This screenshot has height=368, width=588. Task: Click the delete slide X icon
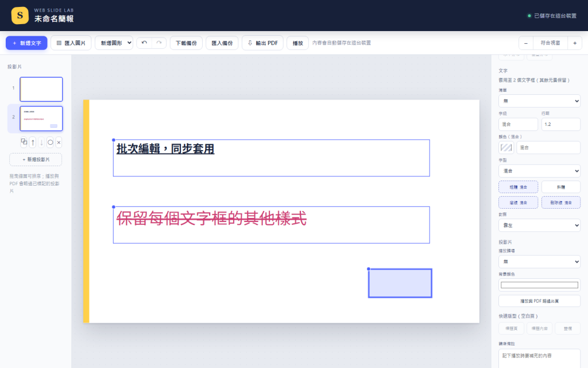(59, 143)
